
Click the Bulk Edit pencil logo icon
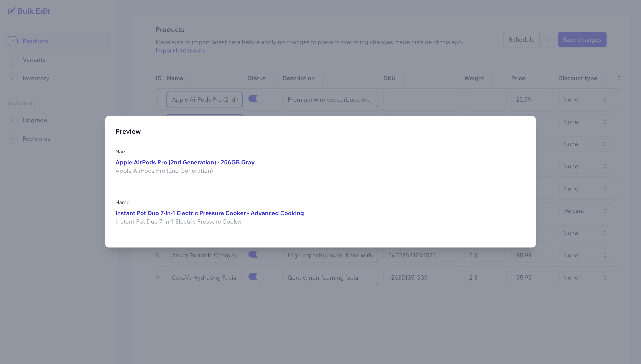coord(12,11)
